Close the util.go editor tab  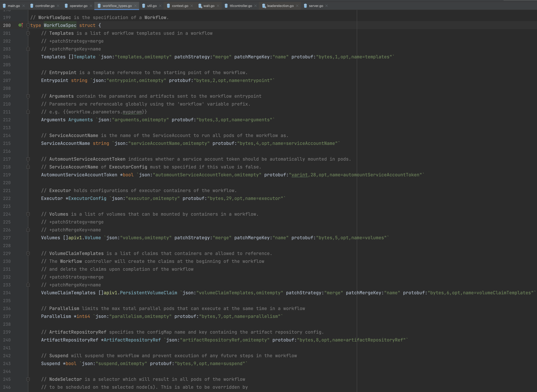pos(160,6)
